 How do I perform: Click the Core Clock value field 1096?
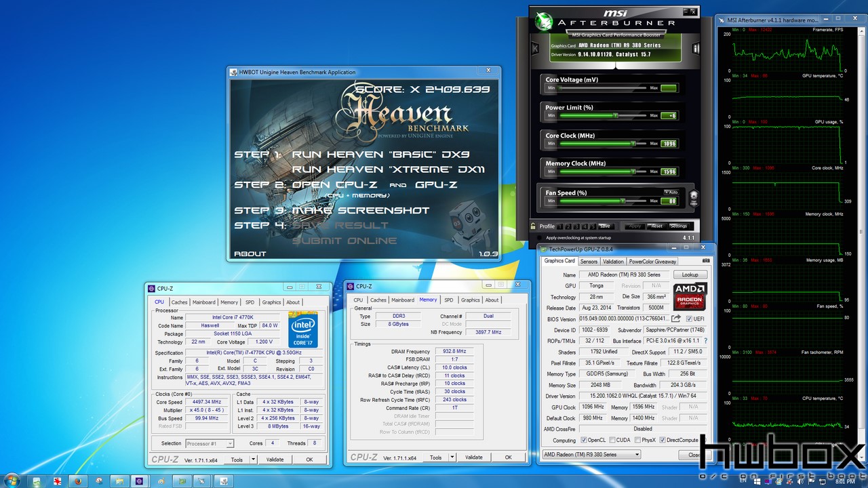[669, 143]
